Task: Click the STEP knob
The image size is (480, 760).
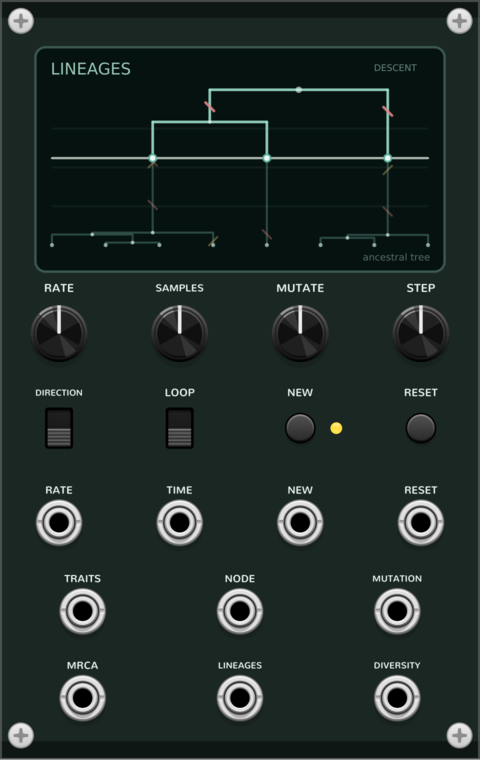Action: [x=420, y=333]
